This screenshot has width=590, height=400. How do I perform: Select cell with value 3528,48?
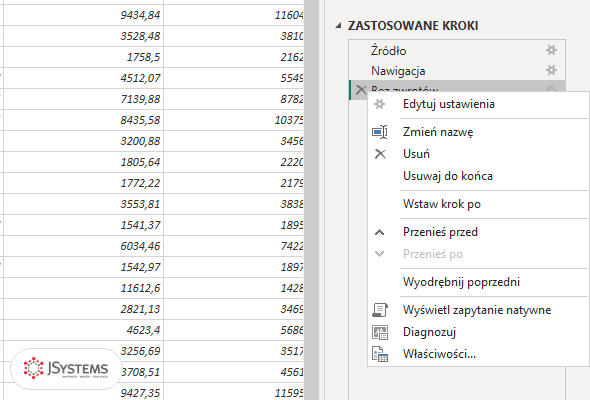(x=84, y=36)
